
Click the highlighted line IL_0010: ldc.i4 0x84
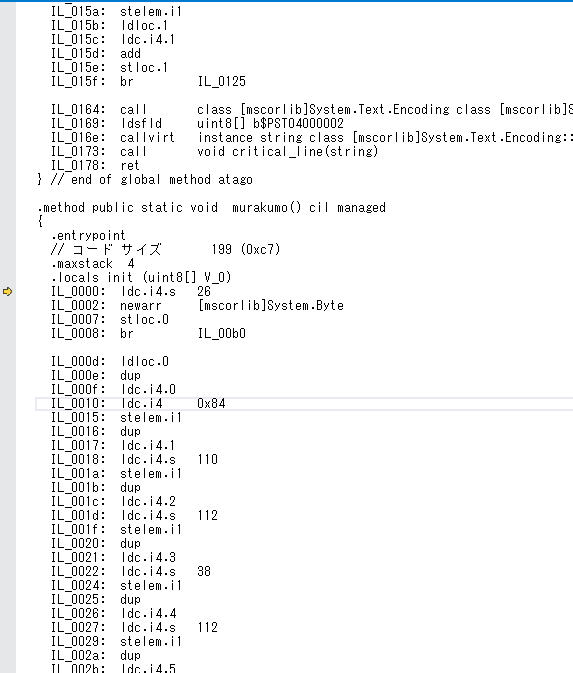pos(304,403)
